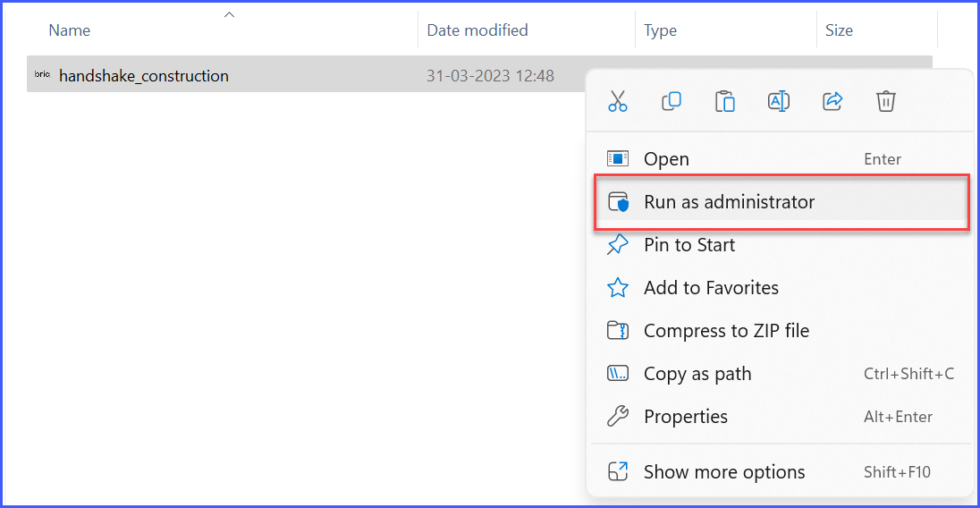Sort by the Size column header
Viewport: 980px width, 508px height.
[839, 30]
